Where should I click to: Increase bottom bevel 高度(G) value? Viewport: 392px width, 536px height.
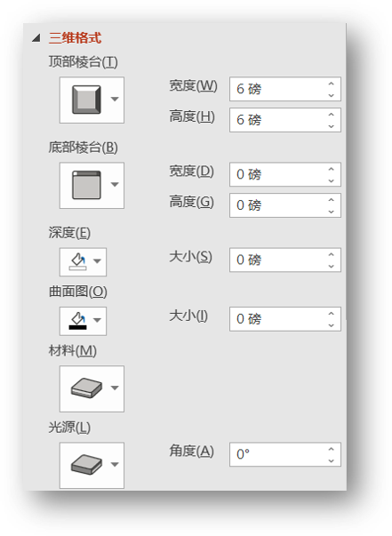click(331, 200)
